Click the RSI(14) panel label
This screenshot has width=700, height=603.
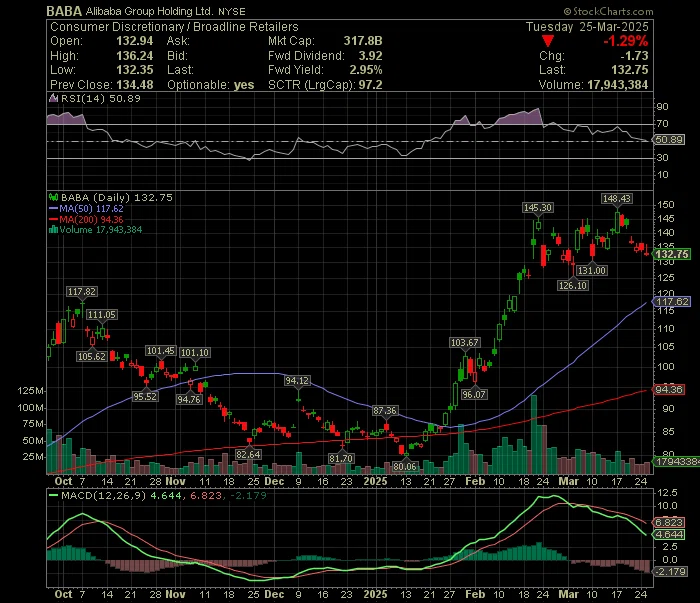pyautogui.click(x=100, y=98)
